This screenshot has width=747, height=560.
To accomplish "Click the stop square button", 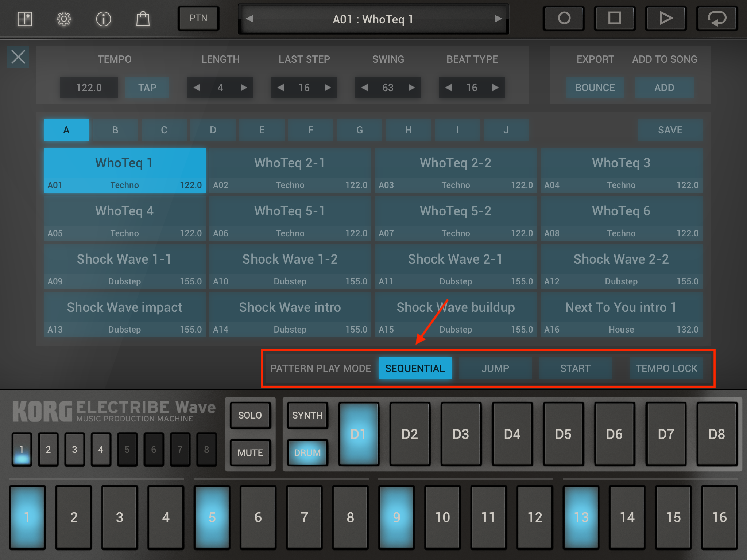I will click(615, 18).
